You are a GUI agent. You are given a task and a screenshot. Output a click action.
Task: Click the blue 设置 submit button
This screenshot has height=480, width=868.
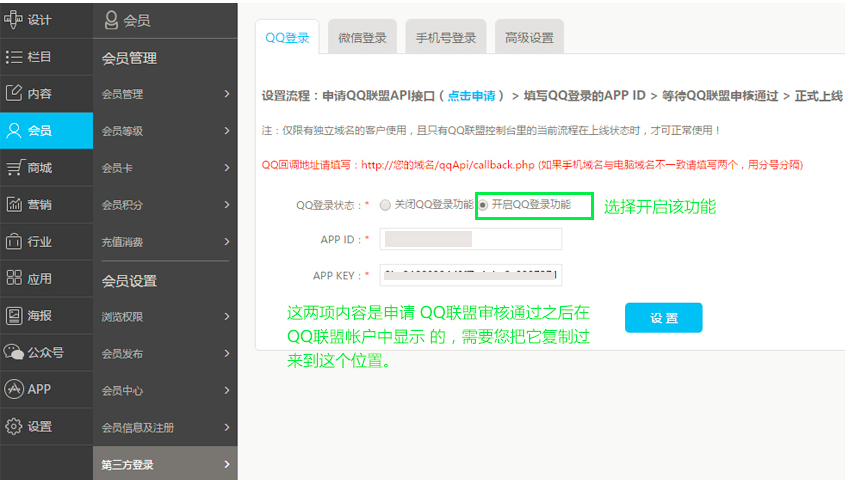(x=663, y=318)
